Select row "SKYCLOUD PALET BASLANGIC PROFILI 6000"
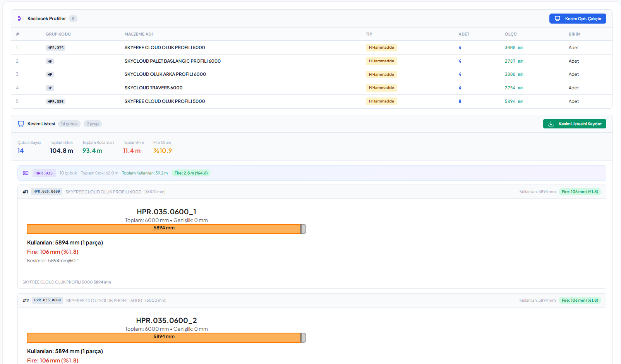621x364 pixels. point(312,61)
